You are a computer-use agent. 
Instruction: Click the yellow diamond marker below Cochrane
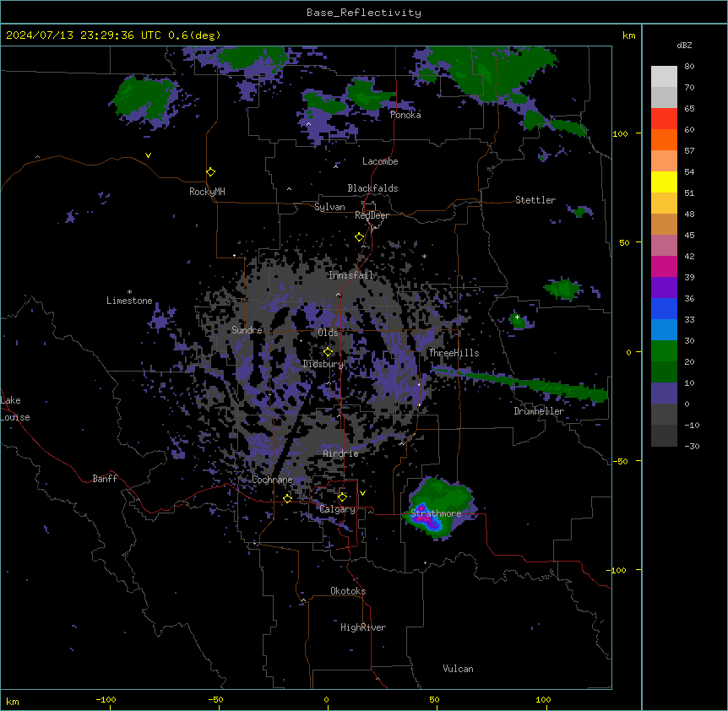pos(287,498)
